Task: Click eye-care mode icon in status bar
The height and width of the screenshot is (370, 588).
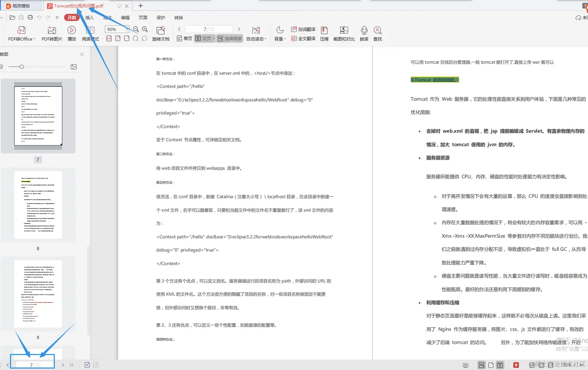Action: 466,365
